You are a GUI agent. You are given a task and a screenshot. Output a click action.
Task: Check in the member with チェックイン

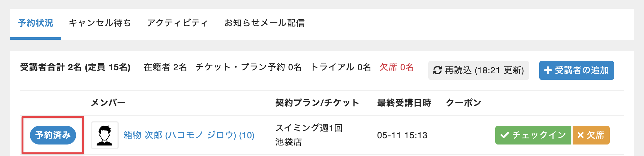point(533,135)
